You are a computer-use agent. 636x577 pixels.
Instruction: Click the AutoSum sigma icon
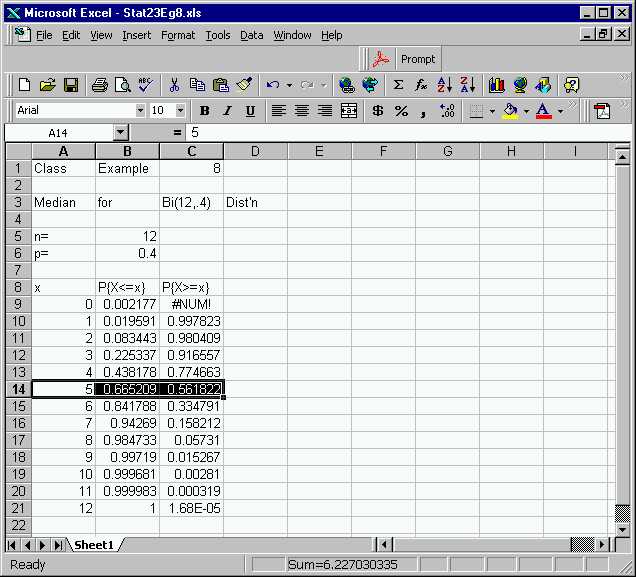(398, 85)
